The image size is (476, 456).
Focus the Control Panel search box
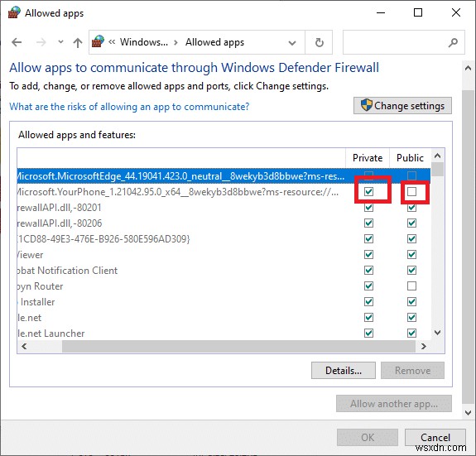click(x=403, y=42)
